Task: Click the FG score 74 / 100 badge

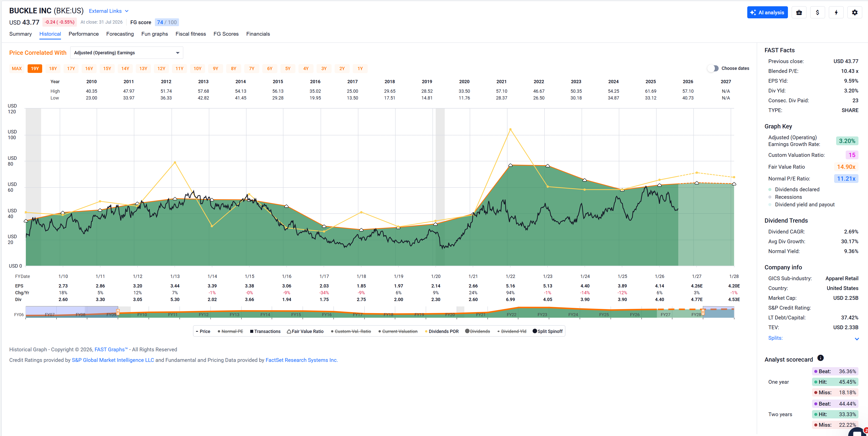Action: [167, 22]
